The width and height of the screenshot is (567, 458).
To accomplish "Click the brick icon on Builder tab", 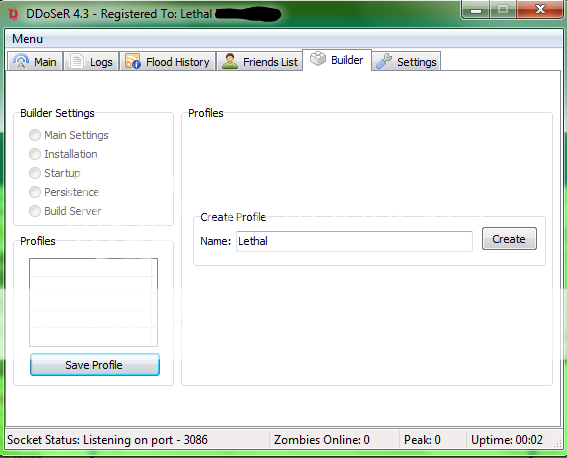I will (x=318, y=59).
